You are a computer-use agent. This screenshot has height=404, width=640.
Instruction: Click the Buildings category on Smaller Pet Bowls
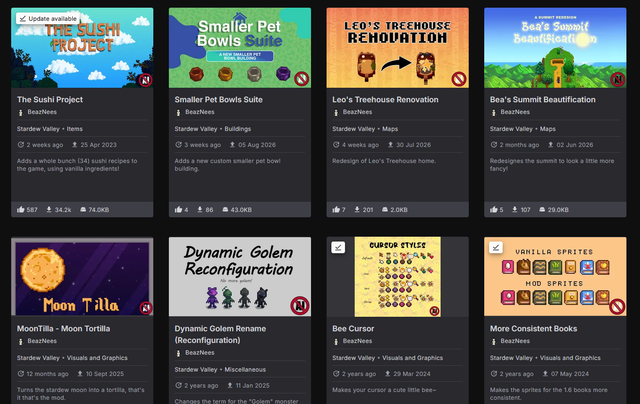point(238,129)
